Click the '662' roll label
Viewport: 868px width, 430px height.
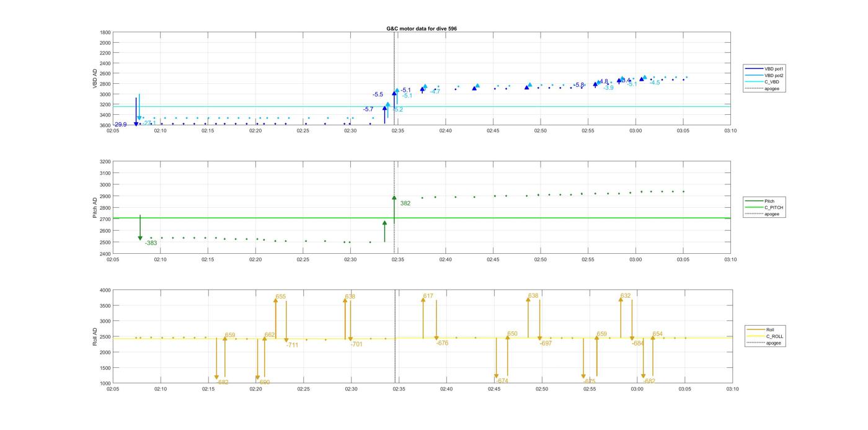coord(270,335)
